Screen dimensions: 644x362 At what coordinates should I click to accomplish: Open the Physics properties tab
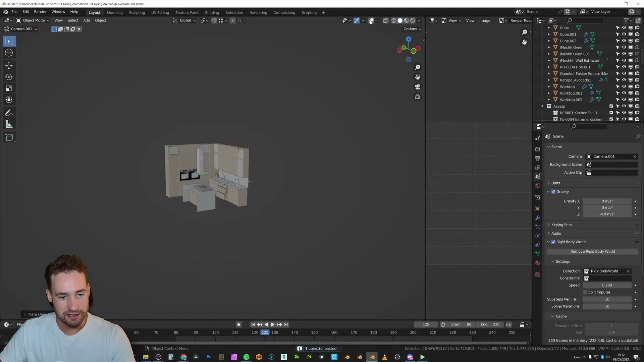point(538,236)
